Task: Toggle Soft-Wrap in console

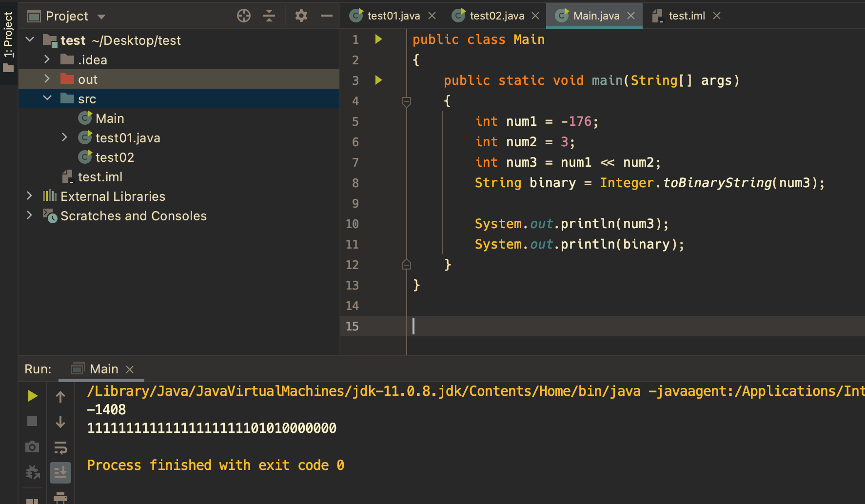Action: [x=60, y=447]
